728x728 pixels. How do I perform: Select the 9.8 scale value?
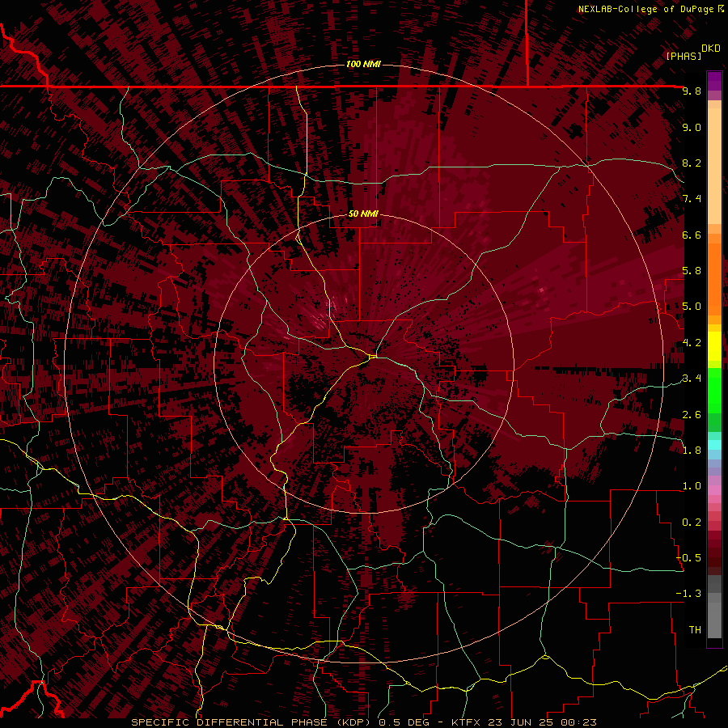692,91
